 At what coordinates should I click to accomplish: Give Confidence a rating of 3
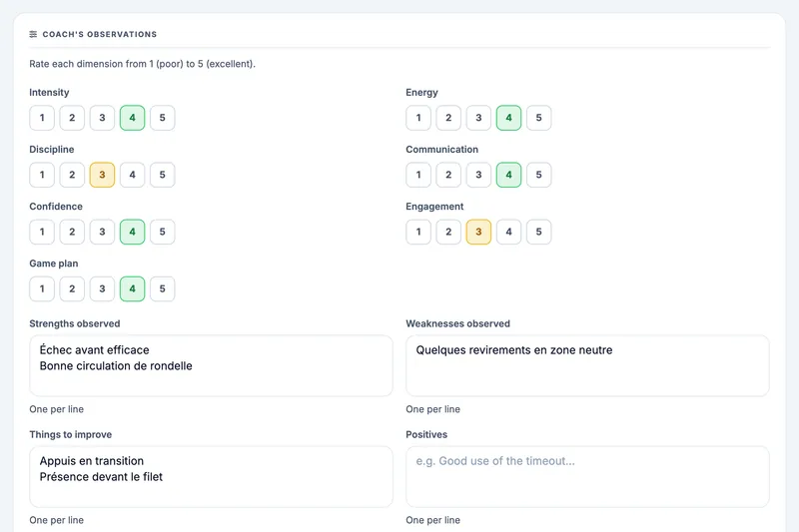click(x=102, y=232)
